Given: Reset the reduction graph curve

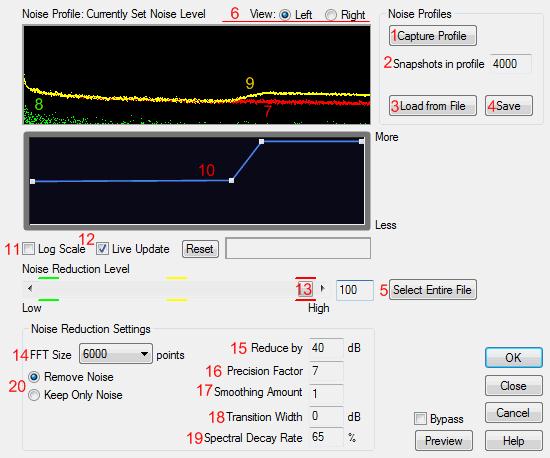Looking at the screenshot, I should [200, 249].
